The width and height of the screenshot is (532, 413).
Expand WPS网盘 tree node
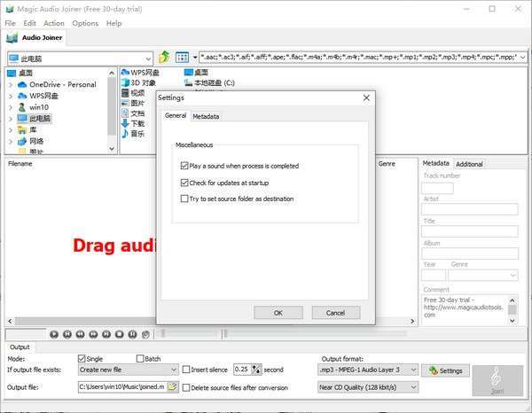click(x=11, y=97)
